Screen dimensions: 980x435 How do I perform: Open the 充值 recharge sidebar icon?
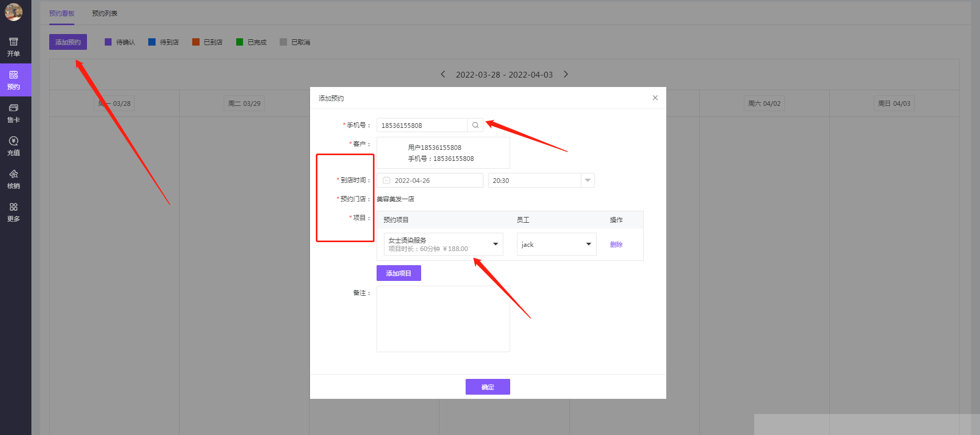coord(14,146)
